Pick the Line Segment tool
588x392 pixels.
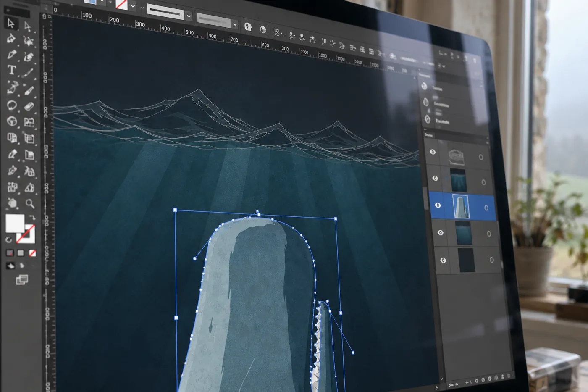pyautogui.click(x=28, y=73)
